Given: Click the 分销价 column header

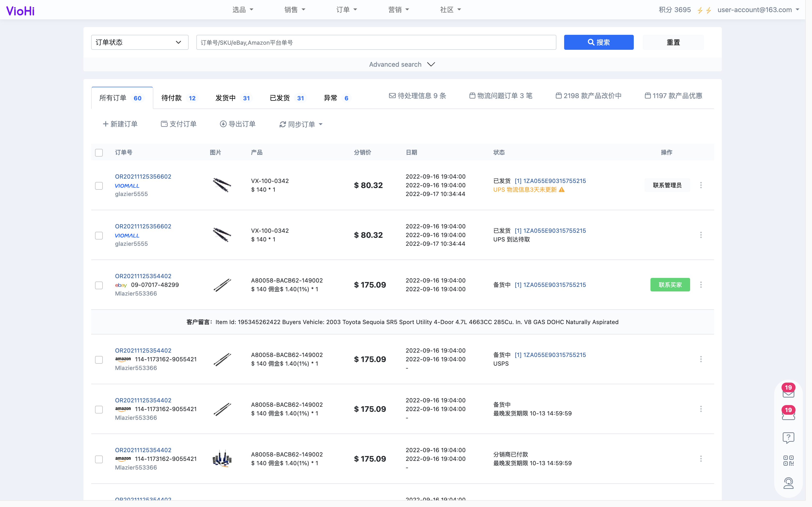Looking at the screenshot, I should [x=362, y=152].
